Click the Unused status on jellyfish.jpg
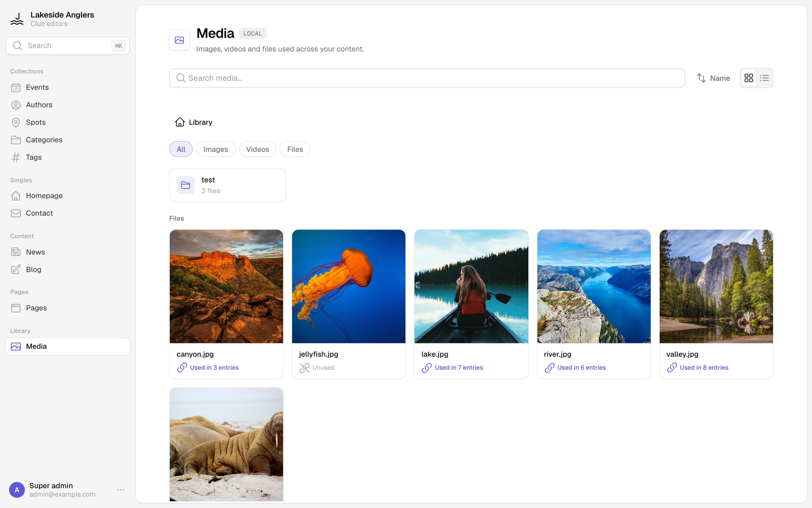 pyautogui.click(x=317, y=367)
